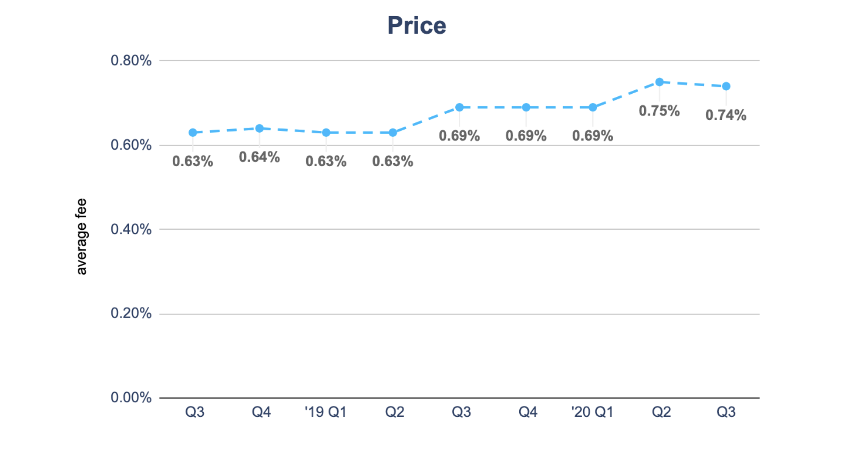Select the data point above '20 Q1

(593, 107)
